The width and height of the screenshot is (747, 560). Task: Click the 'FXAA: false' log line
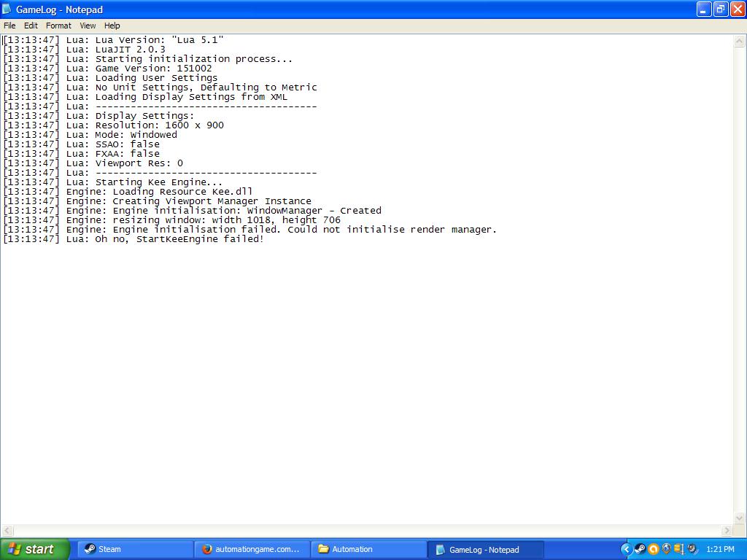tap(82, 154)
